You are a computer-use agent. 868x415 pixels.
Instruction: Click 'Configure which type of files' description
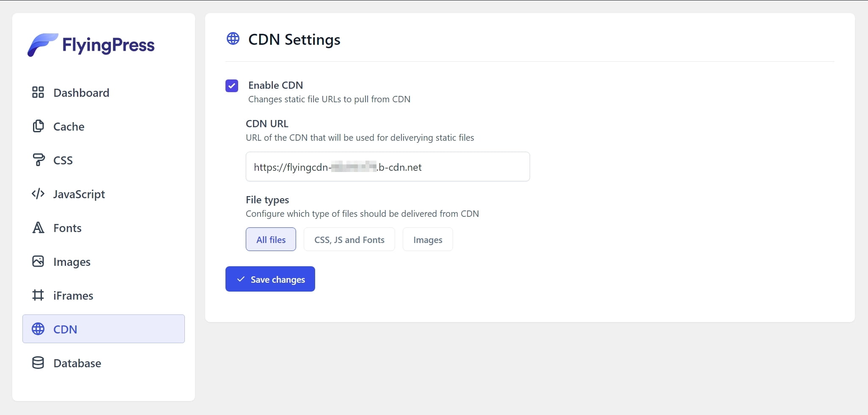click(362, 213)
